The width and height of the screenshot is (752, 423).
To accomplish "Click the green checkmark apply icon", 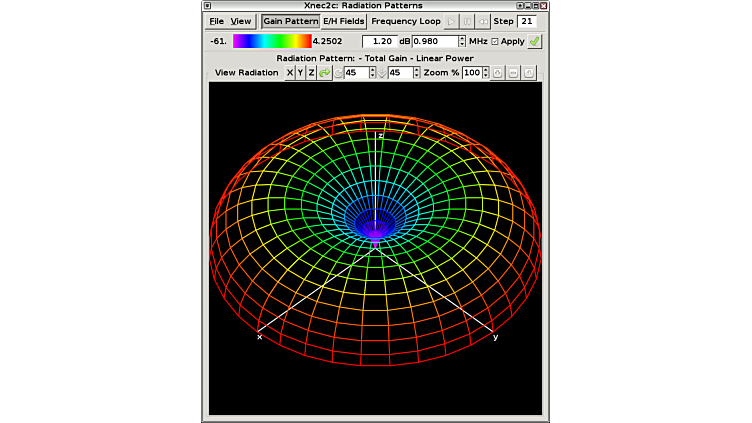I will coord(535,41).
